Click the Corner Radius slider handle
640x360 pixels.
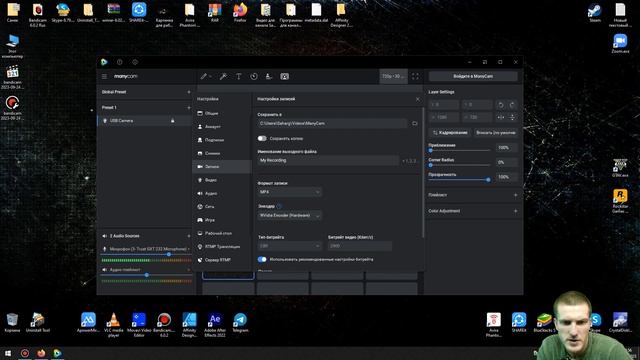pos(431,165)
